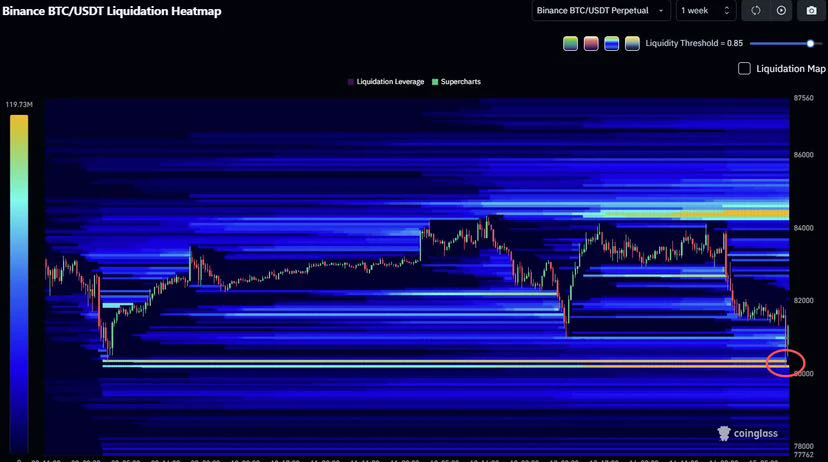This screenshot has height=462, width=828.
Task: Select the red-pink color scheme swatch
Action: 591,43
